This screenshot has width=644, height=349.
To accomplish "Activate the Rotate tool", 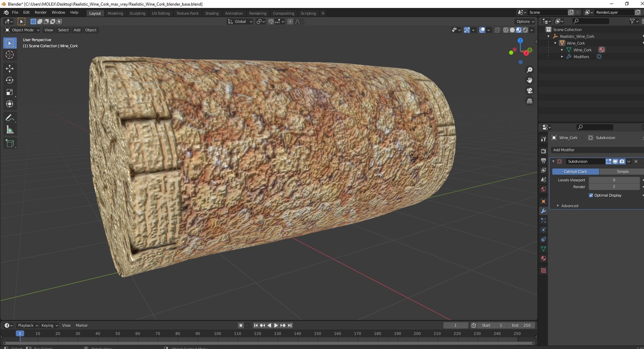I will pyautogui.click(x=10, y=80).
